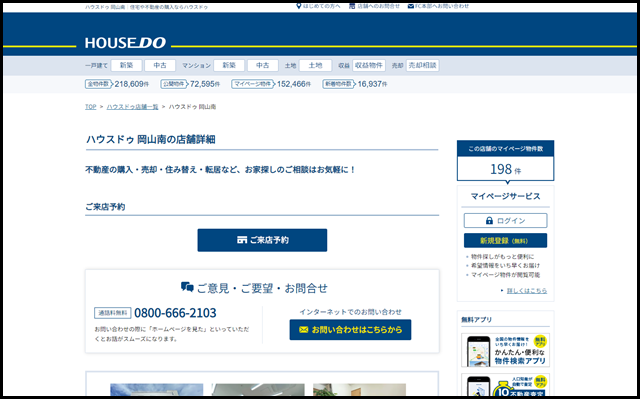The width and height of the screenshot is (640, 399).
Task: Click the store icon beside 店舗へのお問合せ
Action: 352,6
